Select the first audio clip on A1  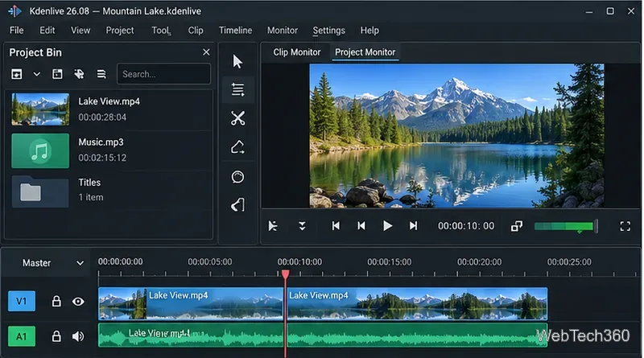[x=191, y=335]
